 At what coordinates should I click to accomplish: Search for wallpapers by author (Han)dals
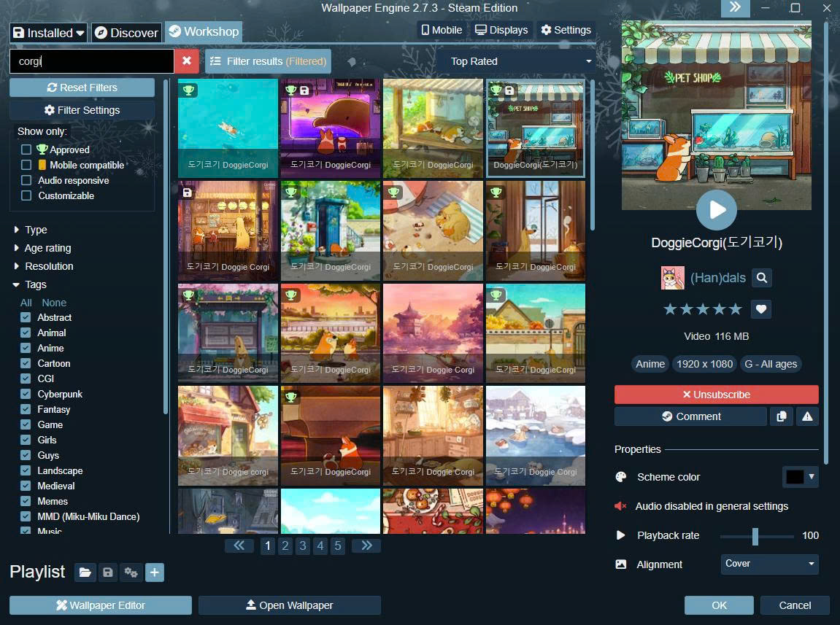coord(761,278)
